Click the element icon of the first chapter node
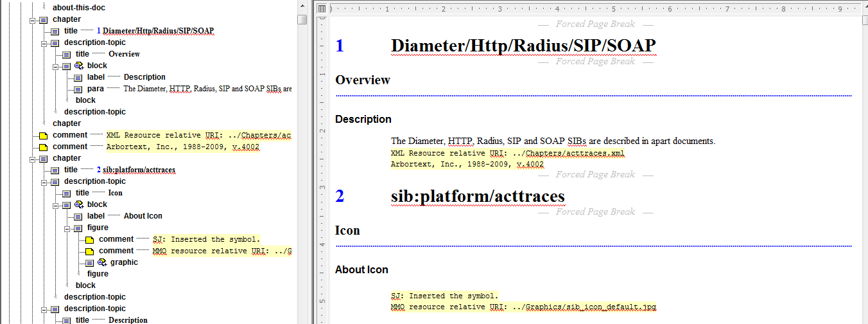This screenshot has height=324, width=868. click(44, 19)
